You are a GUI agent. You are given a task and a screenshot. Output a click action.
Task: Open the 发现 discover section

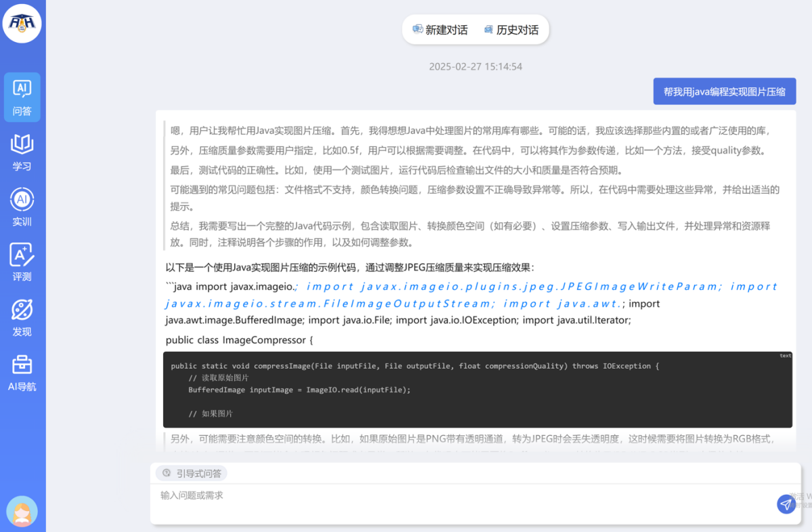click(22, 318)
